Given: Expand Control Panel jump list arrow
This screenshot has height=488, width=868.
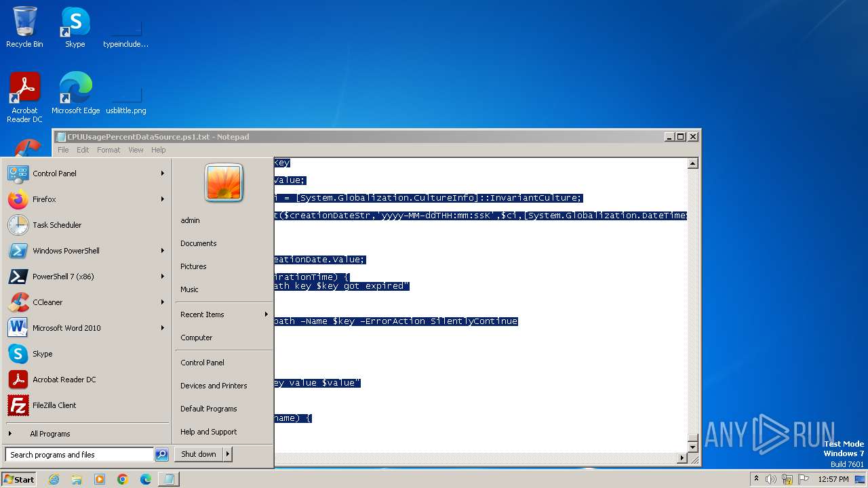Looking at the screenshot, I should (x=163, y=174).
